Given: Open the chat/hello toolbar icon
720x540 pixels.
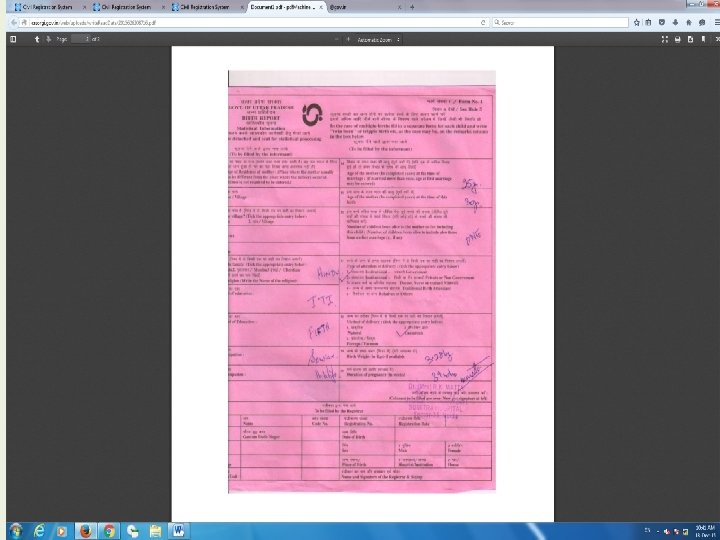Looking at the screenshot, I should tap(702, 22).
